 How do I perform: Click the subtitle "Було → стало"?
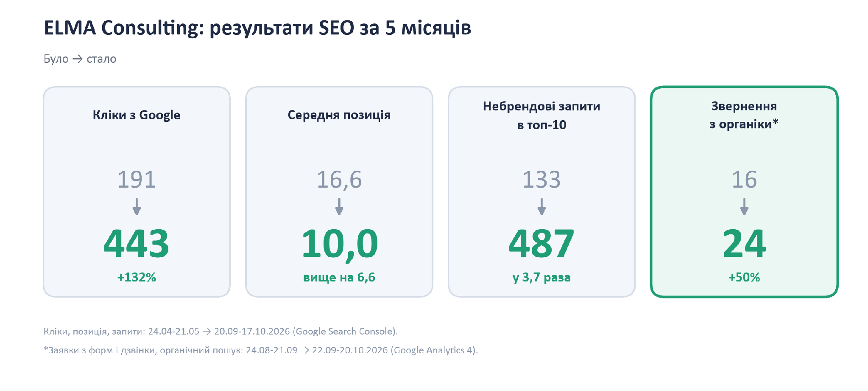(x=80, y=59)
